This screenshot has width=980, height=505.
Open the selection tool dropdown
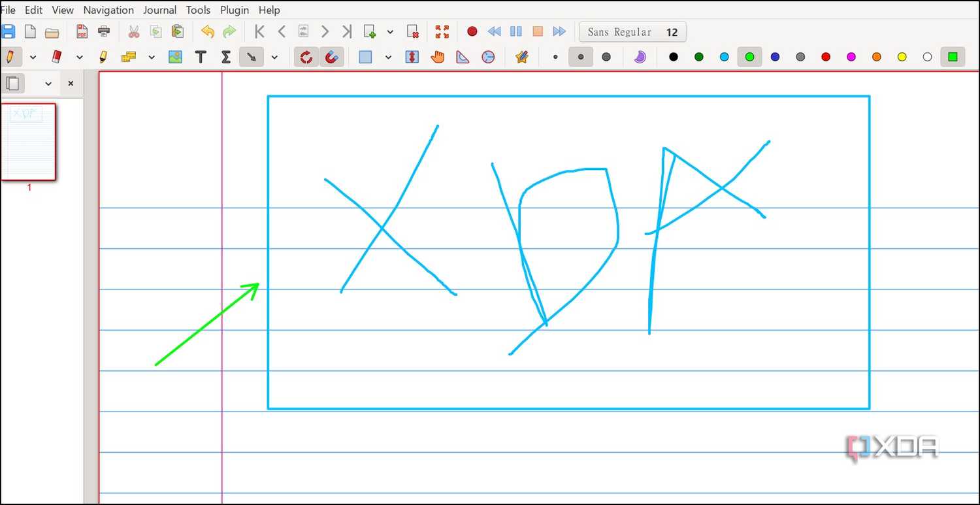coord(388,57)
